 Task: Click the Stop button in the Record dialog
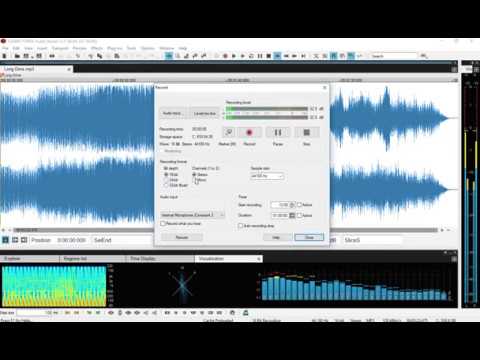(307, 133)
